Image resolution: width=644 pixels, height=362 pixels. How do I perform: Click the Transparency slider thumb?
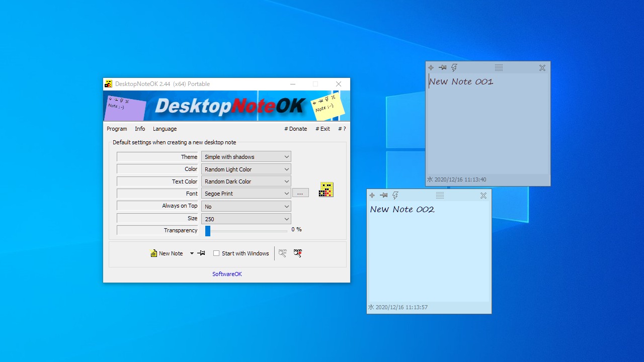click(208, 231)
